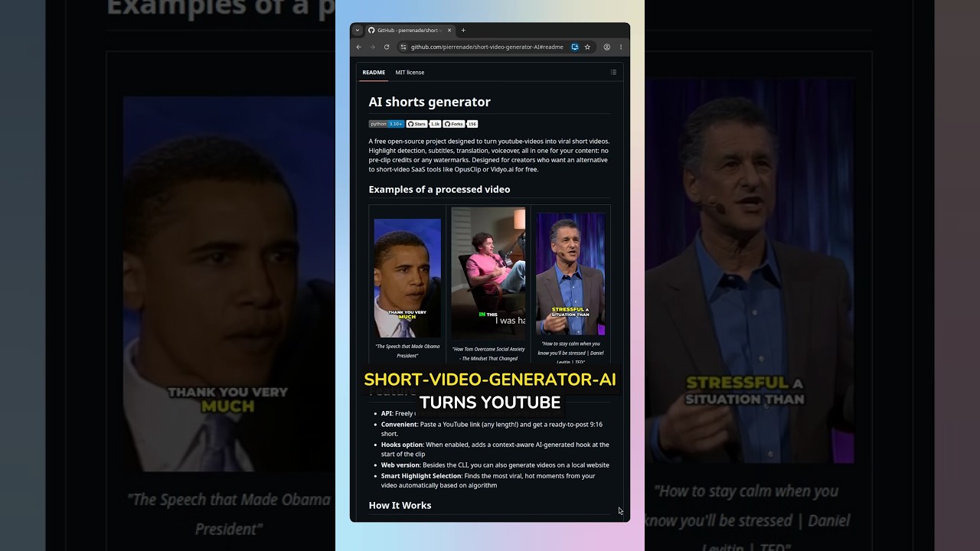Open the Daniel Levitin TED example thumbnail
The width and height of the screenshot is (980, 551).
coord(570,274)
